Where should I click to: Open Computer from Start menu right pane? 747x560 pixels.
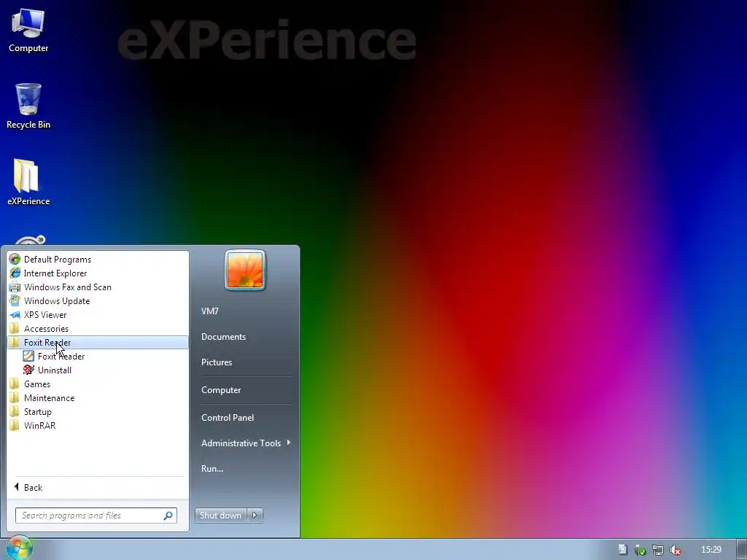click(x=221, y=390)
